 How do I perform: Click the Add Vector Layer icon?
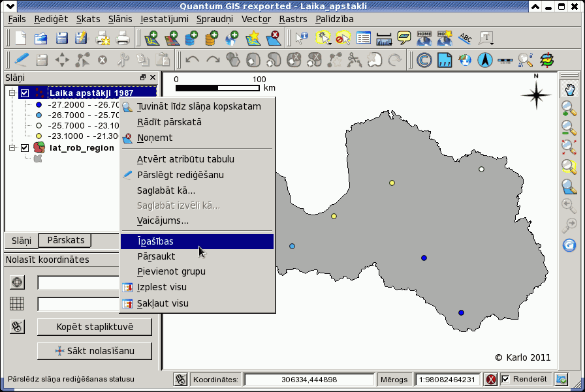152,38
